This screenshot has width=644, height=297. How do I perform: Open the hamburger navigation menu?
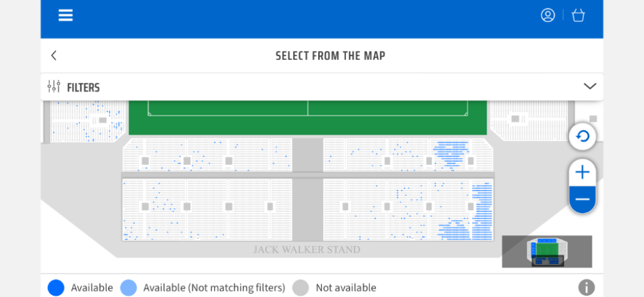[x=66, y=15]
